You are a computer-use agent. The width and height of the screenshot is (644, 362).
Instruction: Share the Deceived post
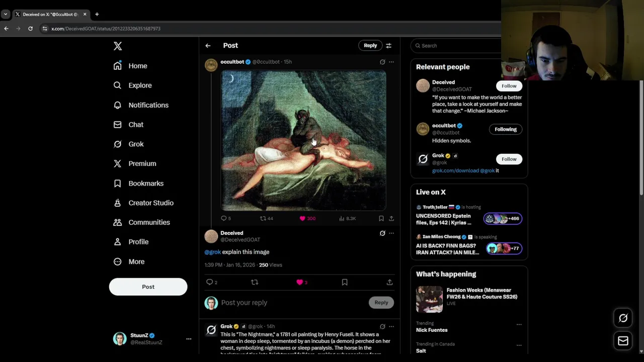(x=389, y=282)
